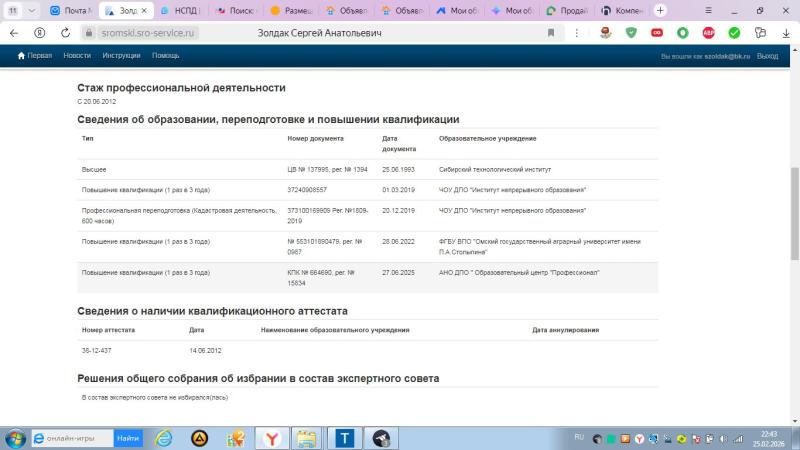
Task: Click the Найти search button in taskbar
Action: coord(128,438)
